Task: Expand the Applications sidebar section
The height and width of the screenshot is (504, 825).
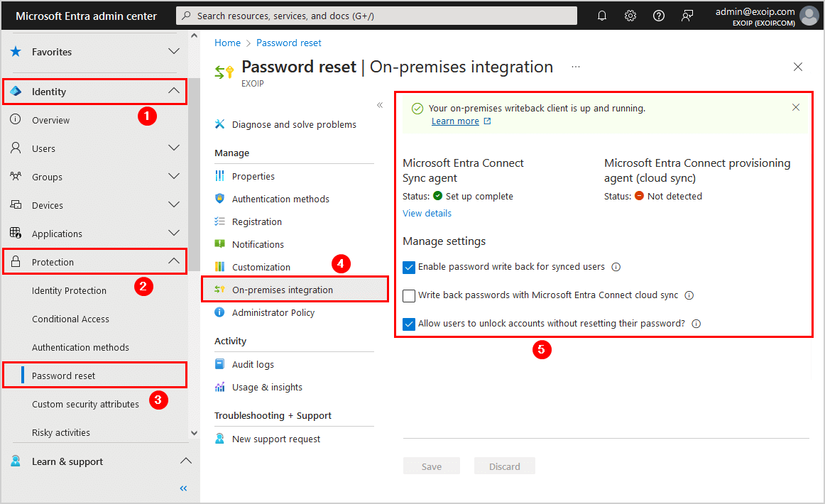Action: pyautogui.click(x=174, y=234)
